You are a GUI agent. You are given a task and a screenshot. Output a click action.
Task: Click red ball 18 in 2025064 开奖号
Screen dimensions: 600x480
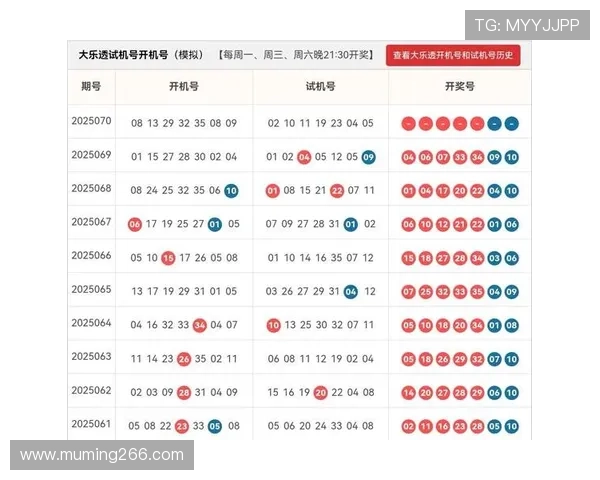point(443,325)
